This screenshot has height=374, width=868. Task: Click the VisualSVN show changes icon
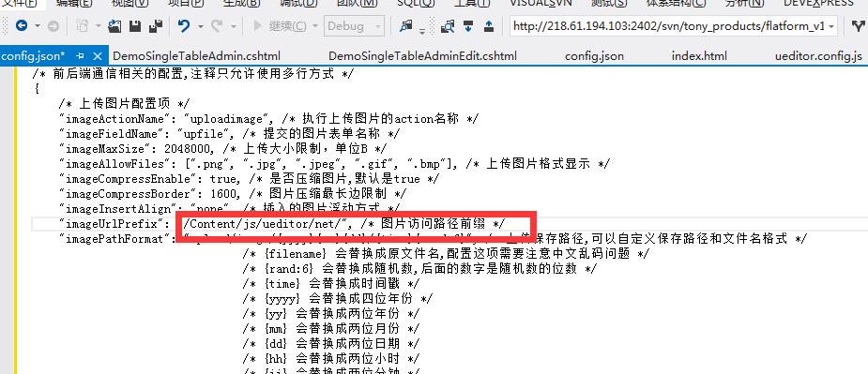[x=448, y=26]
